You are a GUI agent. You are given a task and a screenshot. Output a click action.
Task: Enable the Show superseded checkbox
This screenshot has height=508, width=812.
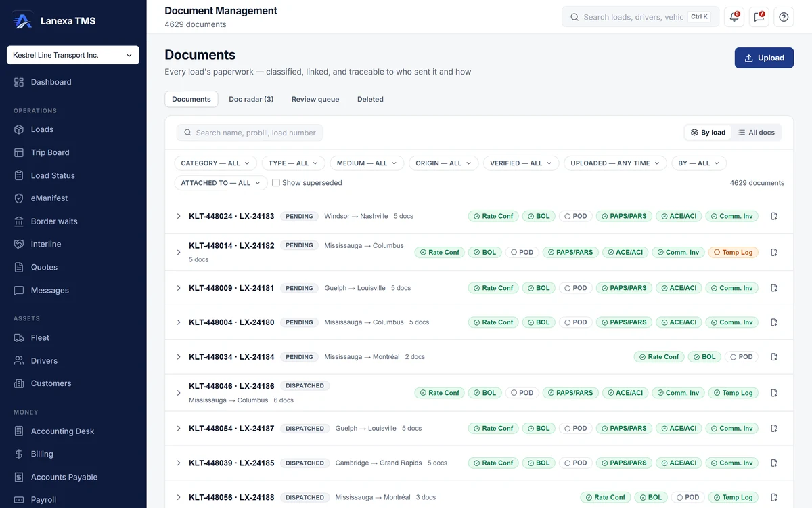276,183
